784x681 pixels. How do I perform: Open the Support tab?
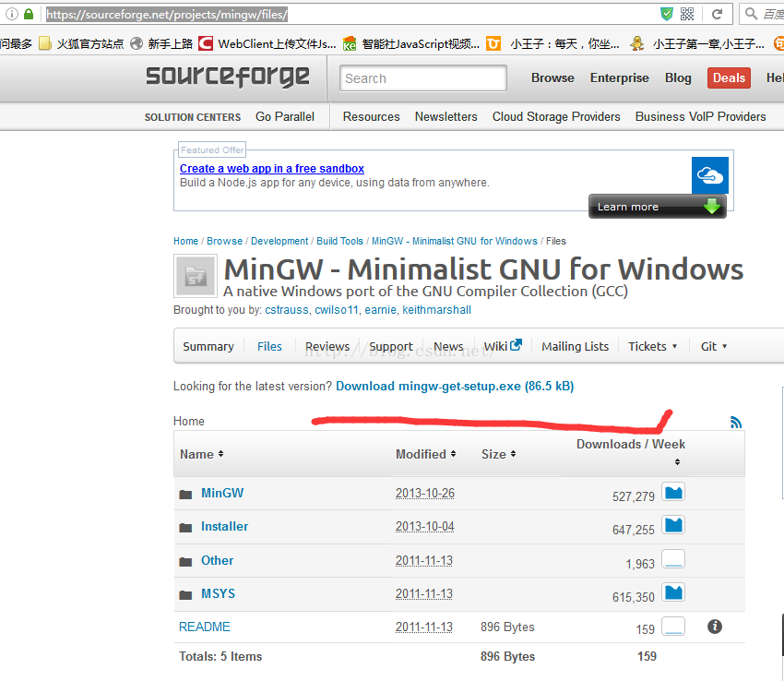click(391, 346)
